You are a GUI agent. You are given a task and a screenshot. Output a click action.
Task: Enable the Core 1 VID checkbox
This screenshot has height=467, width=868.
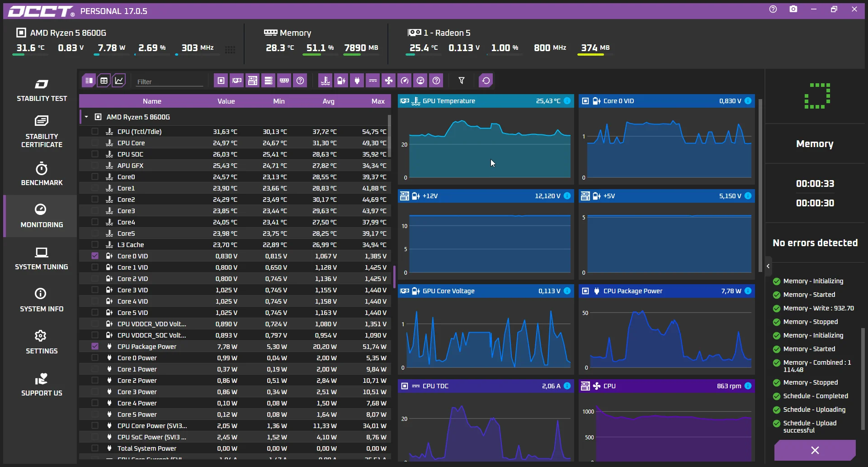coord(95,267)
